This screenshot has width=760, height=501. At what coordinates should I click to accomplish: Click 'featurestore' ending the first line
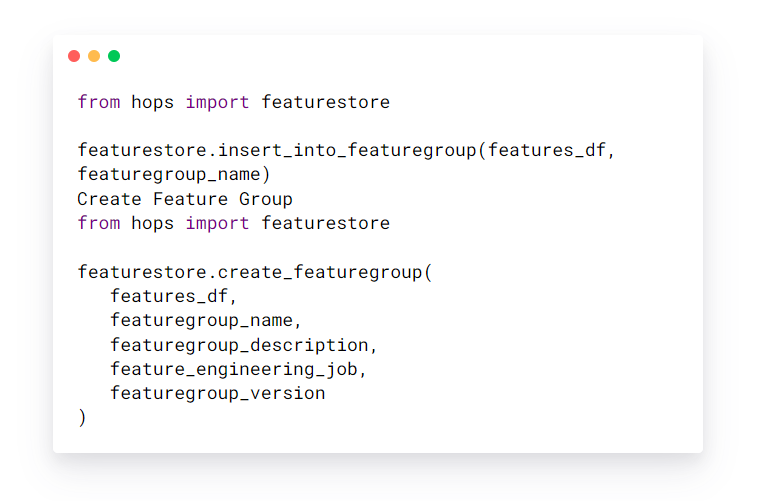326,102
